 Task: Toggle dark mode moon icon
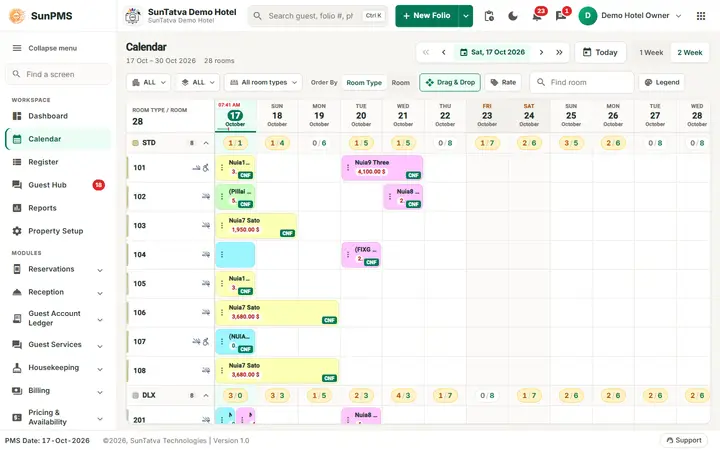click(x=513, y=16)
